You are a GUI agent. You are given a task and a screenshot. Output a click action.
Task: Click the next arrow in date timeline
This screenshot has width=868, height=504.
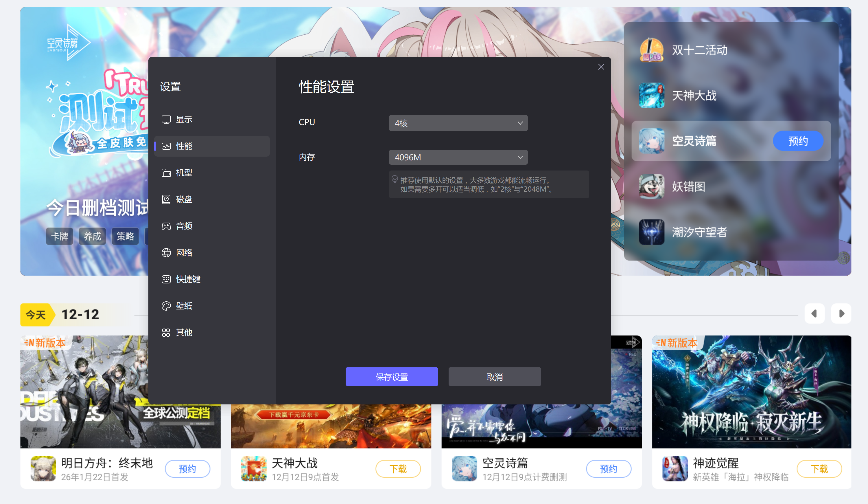point(841,313)
